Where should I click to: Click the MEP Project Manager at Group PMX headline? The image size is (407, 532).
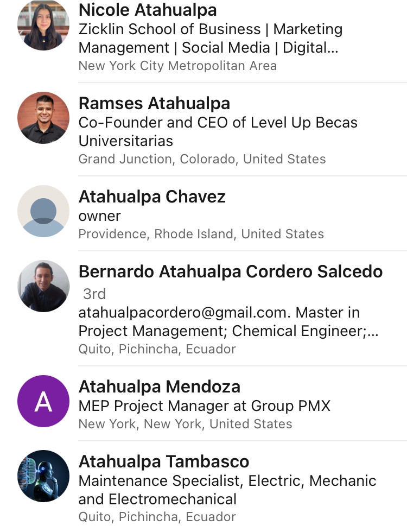(x=204, y=406)
